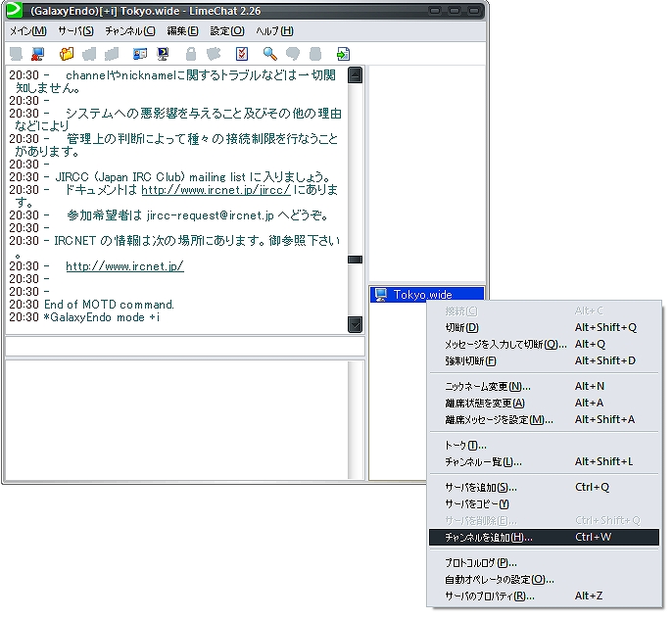This screenshot has width=672, height=620.
Task: Click the grayed-out padlock toolbar icon
Action: click(191, 54)
